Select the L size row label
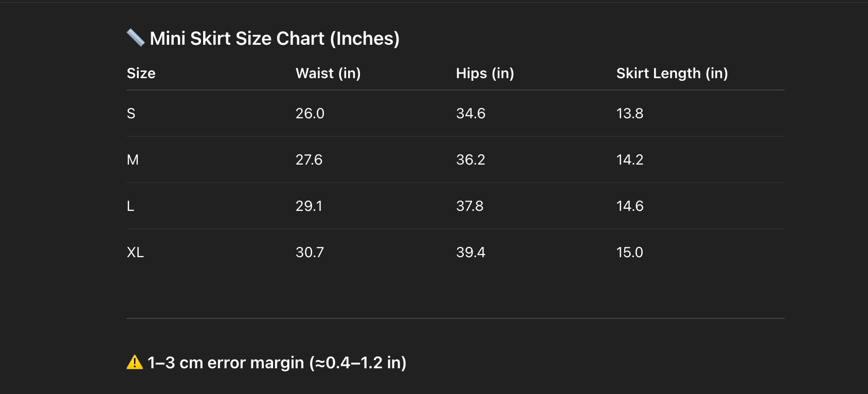 tap(131, 206)
